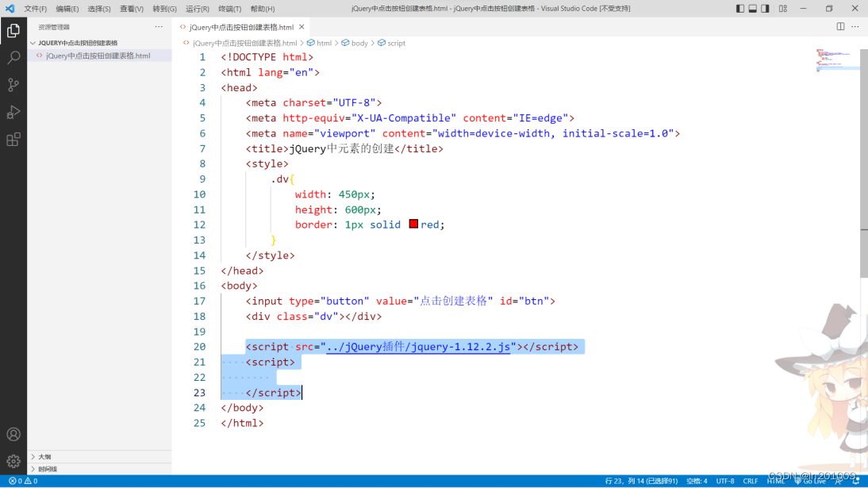Click the 资源管理器 explorer panel title
This screenshot has width=868, height=488.
pos(54,27)
